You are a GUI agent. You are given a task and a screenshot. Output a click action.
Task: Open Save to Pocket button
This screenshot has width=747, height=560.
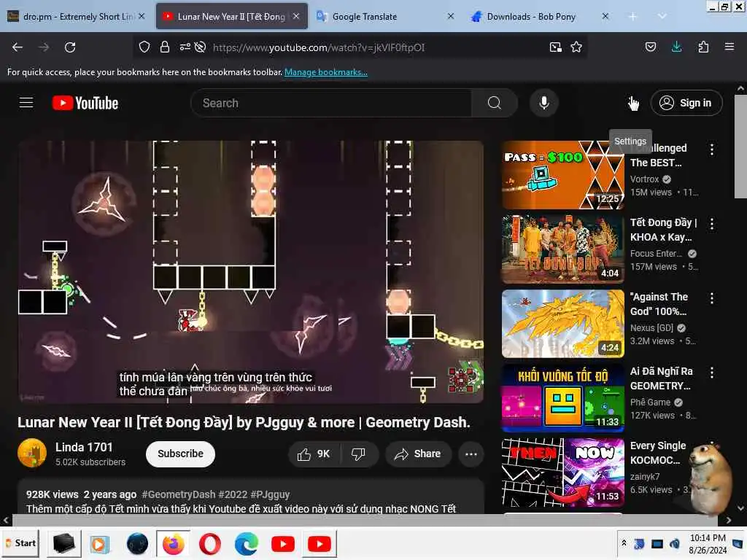pos(650,47)
